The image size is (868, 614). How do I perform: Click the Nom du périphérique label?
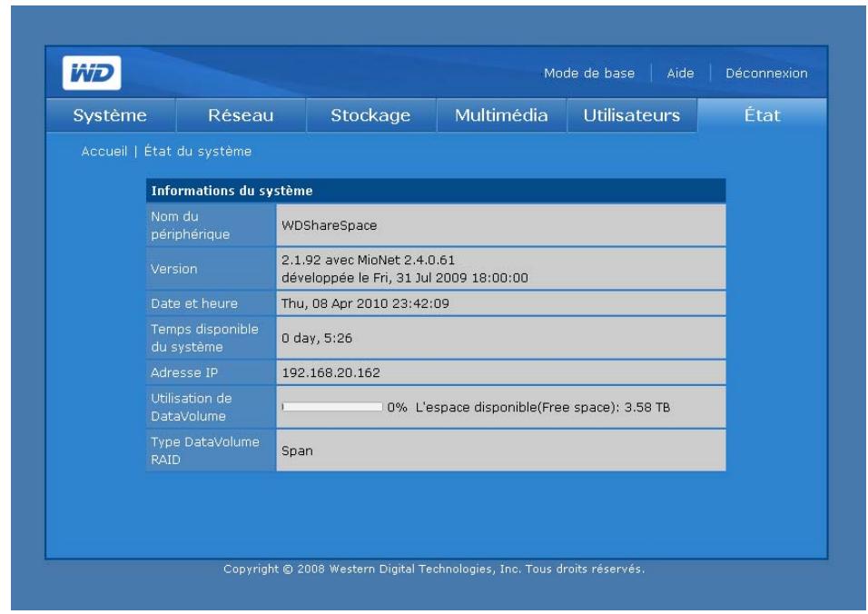pyautogui.click(x=190, y=225)
